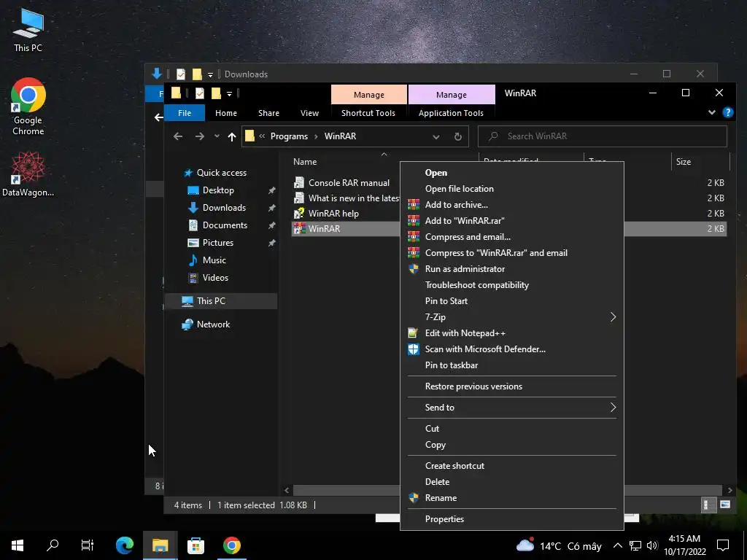Choose Pin to taskbar
The height and width of the screenshot is (560, 747).
512,365
